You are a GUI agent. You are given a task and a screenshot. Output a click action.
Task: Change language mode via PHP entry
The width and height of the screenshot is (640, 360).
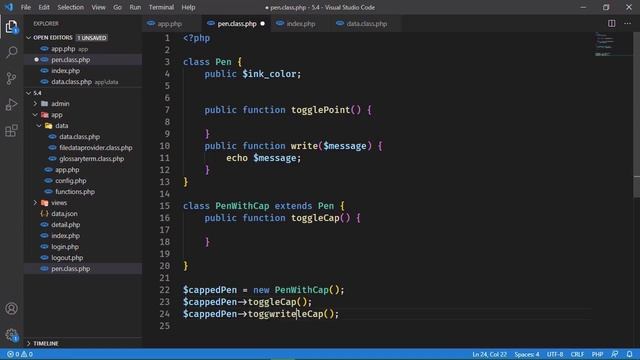point(597,354)
